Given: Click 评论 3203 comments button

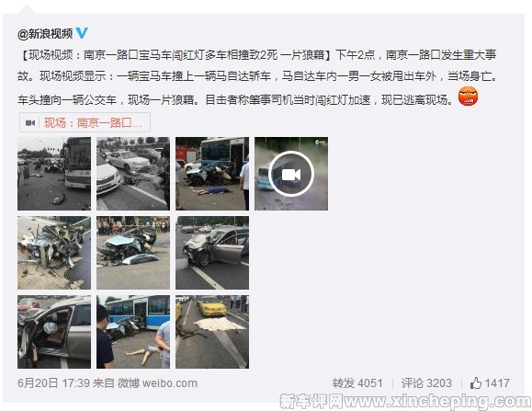Looking at the screenshot, I should 426,383.
